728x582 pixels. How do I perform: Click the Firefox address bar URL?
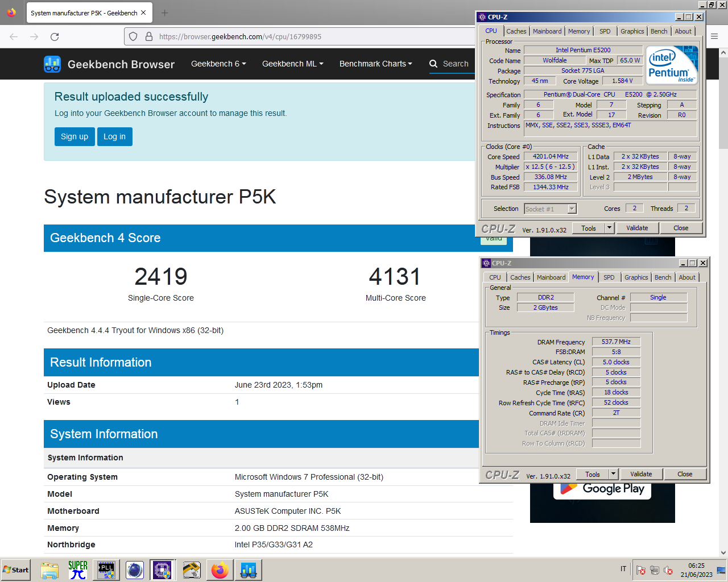tap(240, 36)
